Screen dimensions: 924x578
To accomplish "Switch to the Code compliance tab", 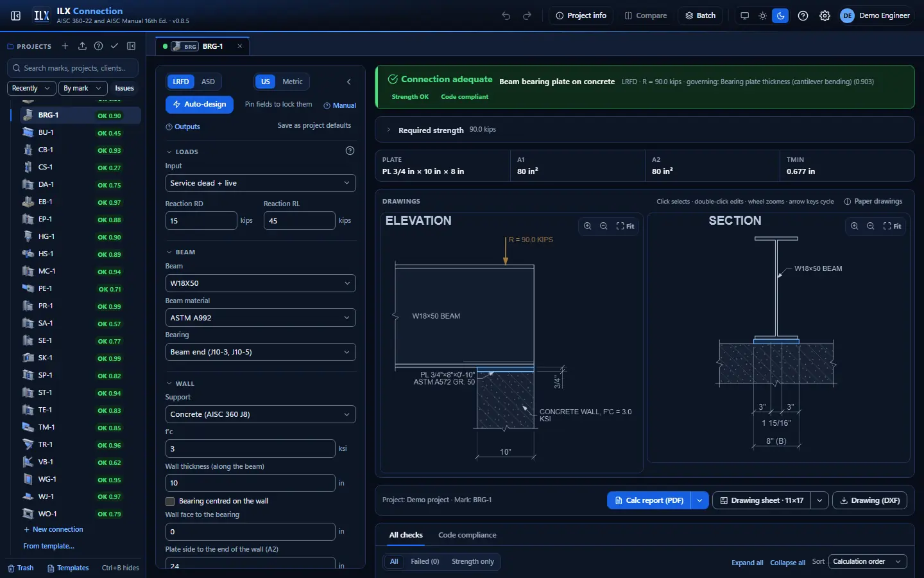I will tap(467, 535).
